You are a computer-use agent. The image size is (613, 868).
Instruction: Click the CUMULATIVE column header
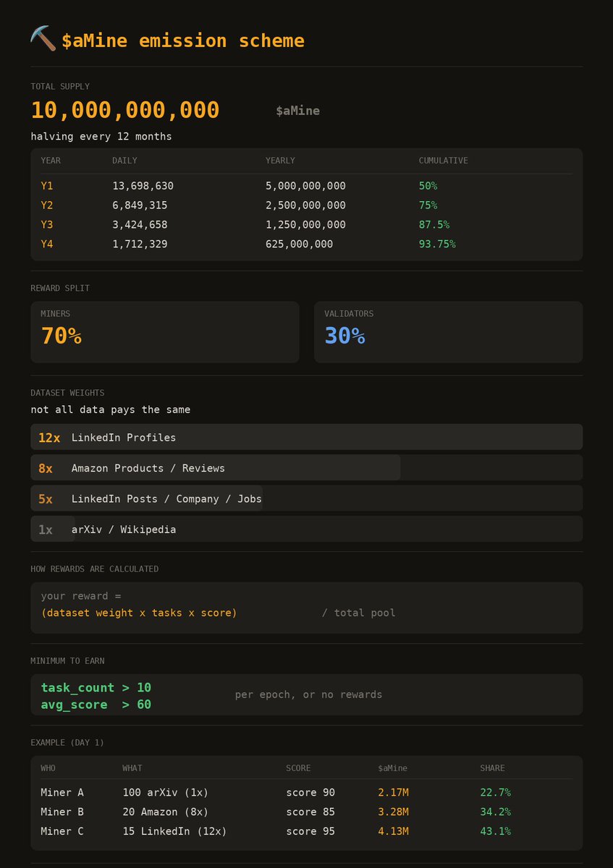pyautogui.click(x=443, y=161)
